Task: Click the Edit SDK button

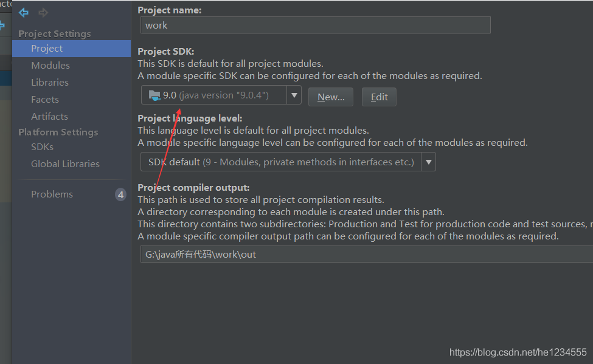Action: [379, 97]
